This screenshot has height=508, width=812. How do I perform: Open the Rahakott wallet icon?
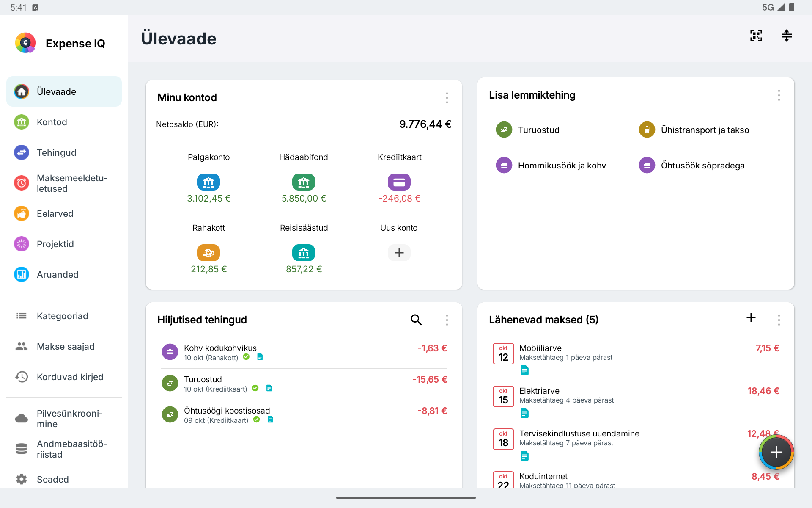(208, 253)
